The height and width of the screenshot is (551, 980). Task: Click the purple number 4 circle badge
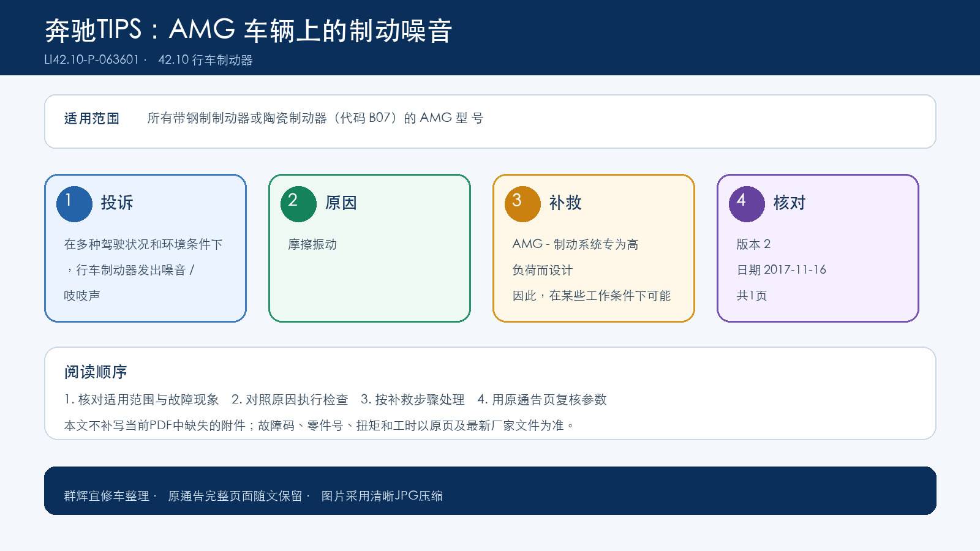pyautogui.click(x=747, y=204)
